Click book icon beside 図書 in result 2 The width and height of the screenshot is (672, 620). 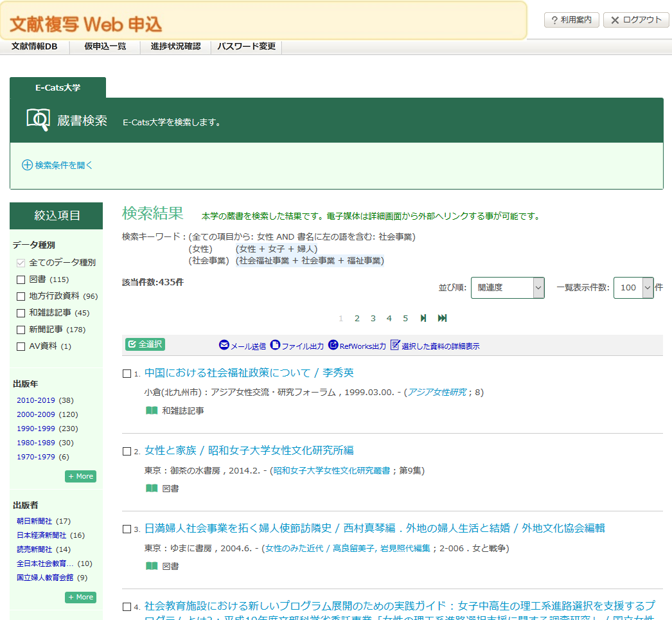point(152,488)
